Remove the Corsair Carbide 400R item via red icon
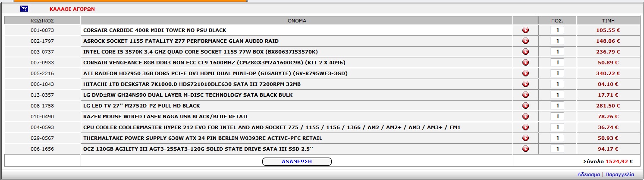Screen dimensions: 644x180 pyautogui.click(x=525, y=30)
